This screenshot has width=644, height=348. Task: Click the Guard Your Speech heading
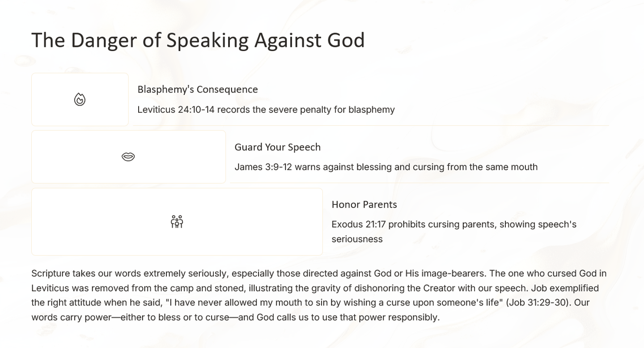pos(277,147)
